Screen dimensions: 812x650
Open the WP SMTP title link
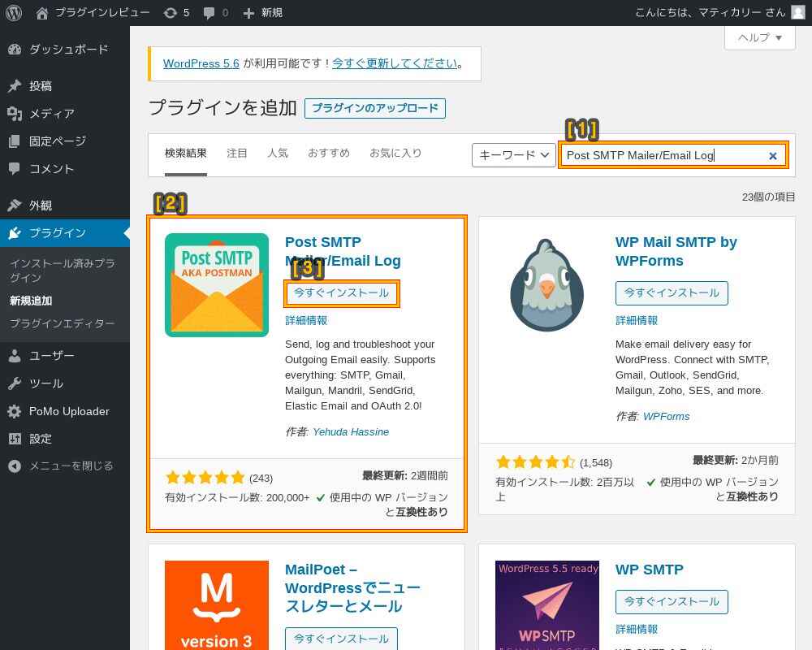pyautogui.click(x=650, y=570)
